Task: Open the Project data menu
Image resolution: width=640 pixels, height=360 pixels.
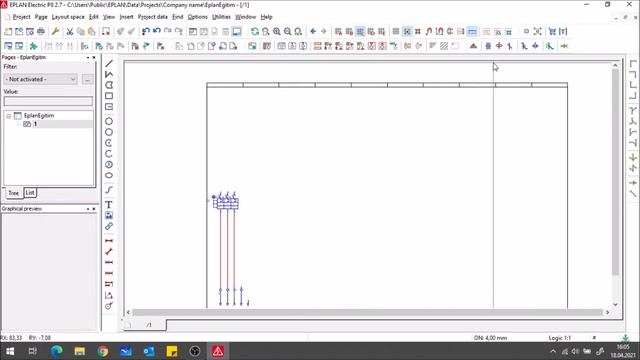Action: (x=153, y=17)
